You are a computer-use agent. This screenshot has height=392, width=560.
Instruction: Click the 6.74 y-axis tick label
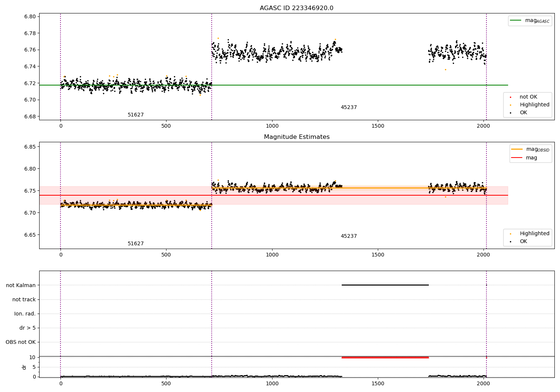pyautogui.click(x=30, y=66)
